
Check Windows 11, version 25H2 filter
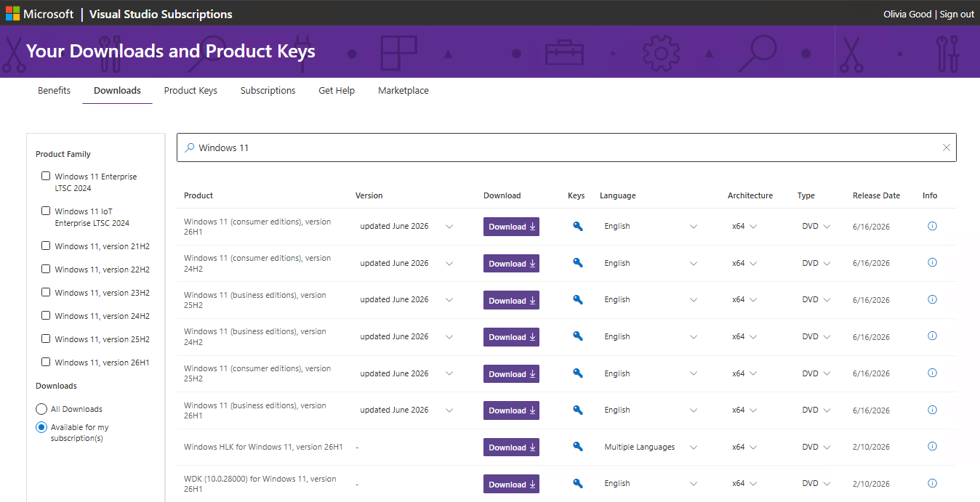[46, 339]
